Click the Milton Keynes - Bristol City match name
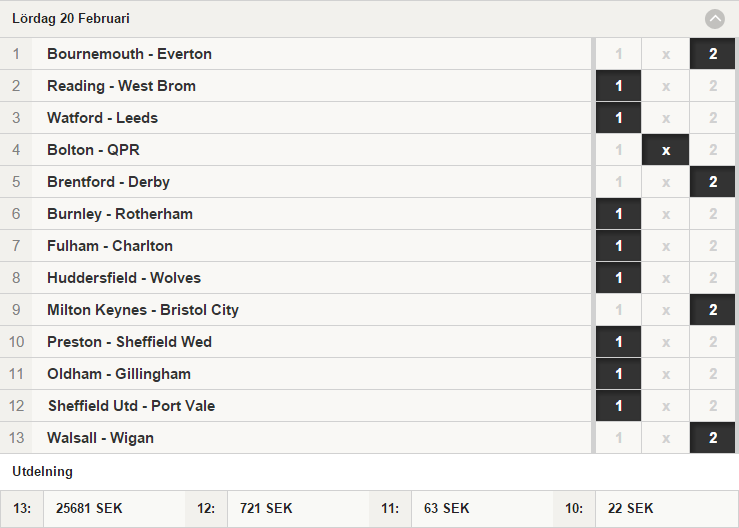Viewport: 739px width, 528px height. [x=143, y=310]
